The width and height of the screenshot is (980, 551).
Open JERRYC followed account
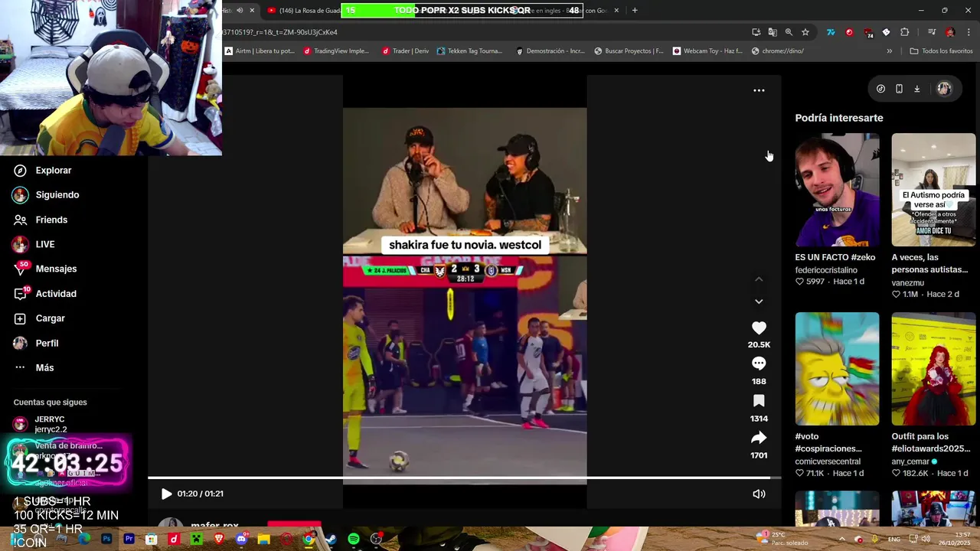[x=50, y=424]
